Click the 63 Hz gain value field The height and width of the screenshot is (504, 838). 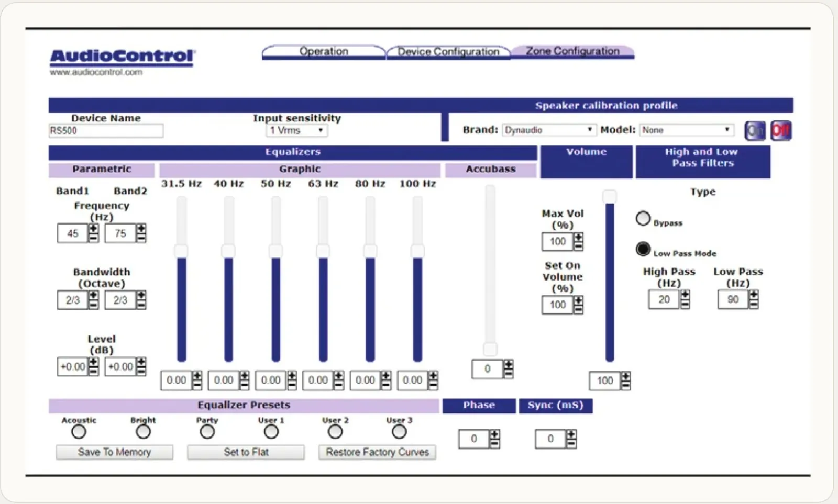tap(317, 380)
